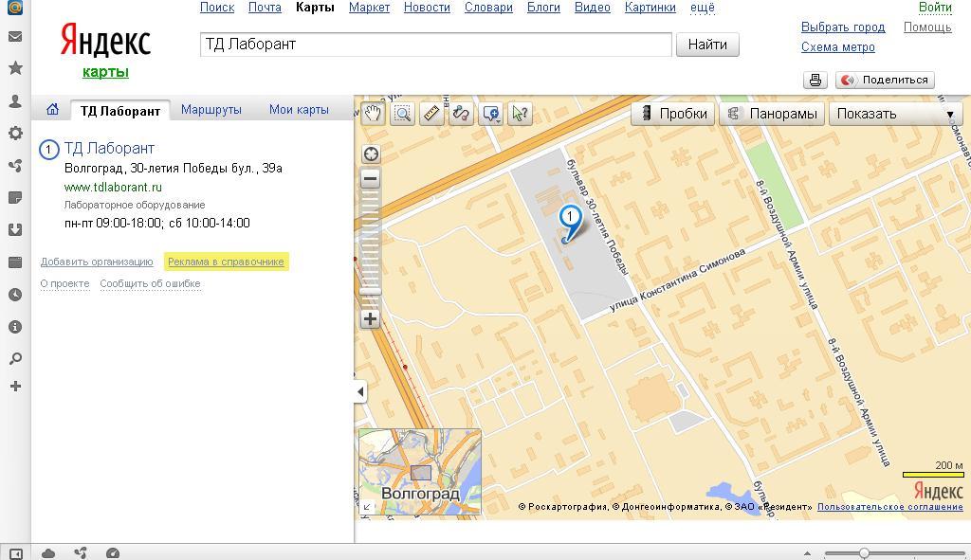Click the map zoom out minus button

click(371, 178)
